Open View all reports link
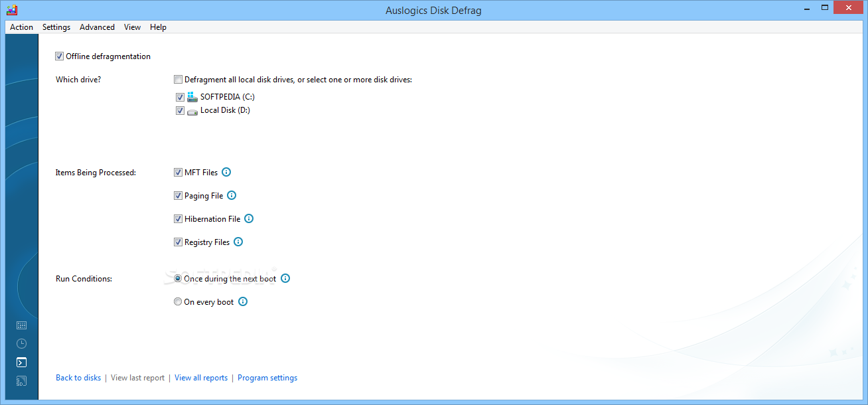 [x=201, y=378]
